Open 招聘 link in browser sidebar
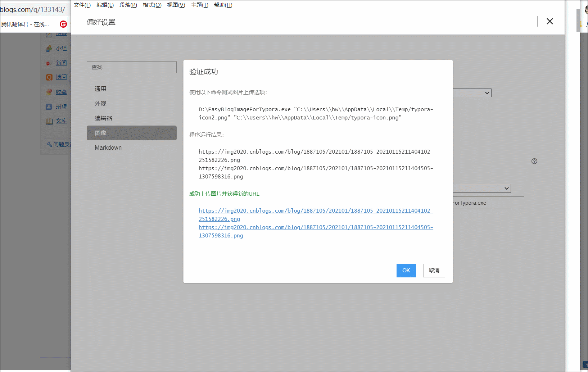 (61, 106)
